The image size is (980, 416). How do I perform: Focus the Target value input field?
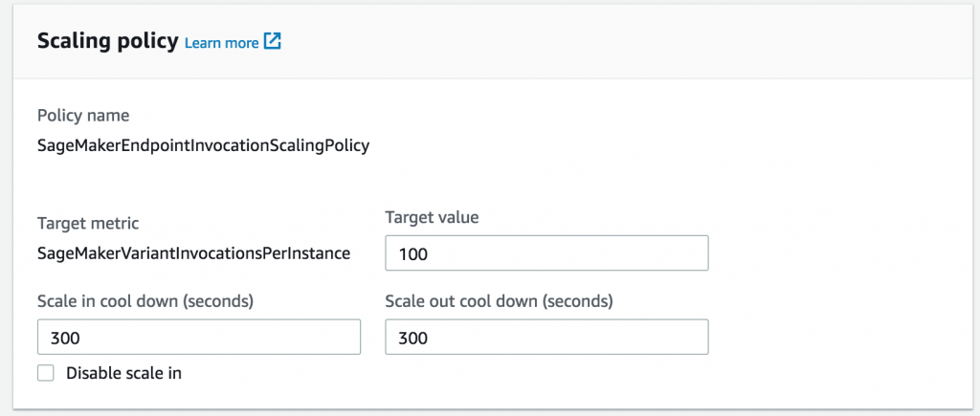click(546, 253)
